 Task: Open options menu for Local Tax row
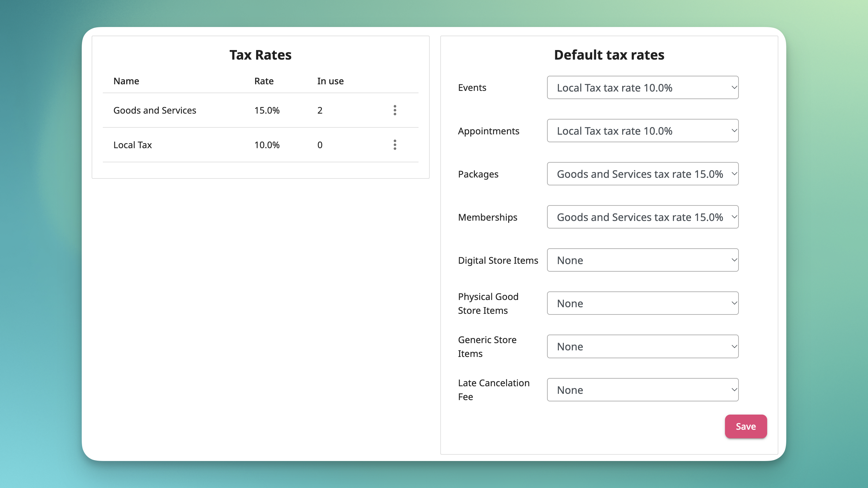click(395, 145)
